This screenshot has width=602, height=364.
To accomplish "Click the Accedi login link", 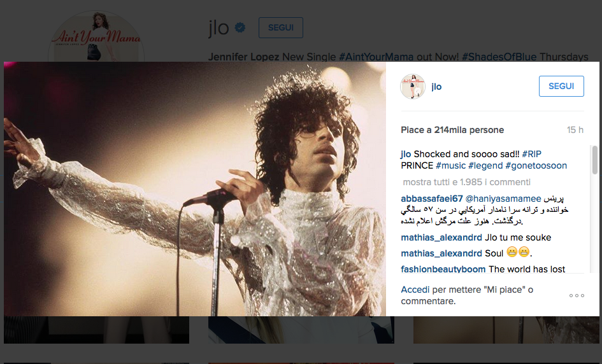I will click(x=415, y=290).
